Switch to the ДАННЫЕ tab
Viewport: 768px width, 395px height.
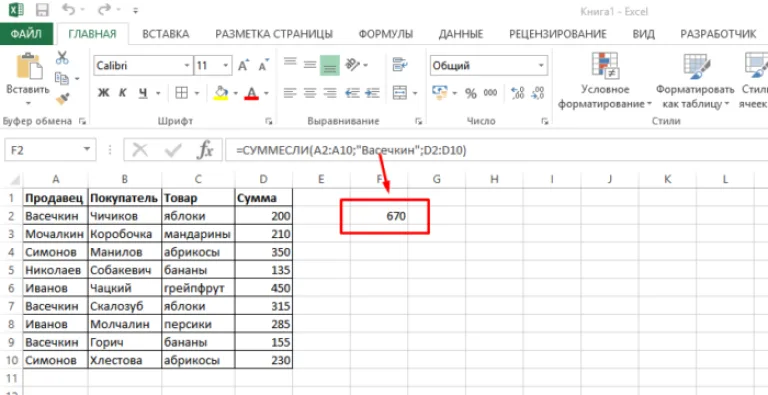tap(461, 34)
